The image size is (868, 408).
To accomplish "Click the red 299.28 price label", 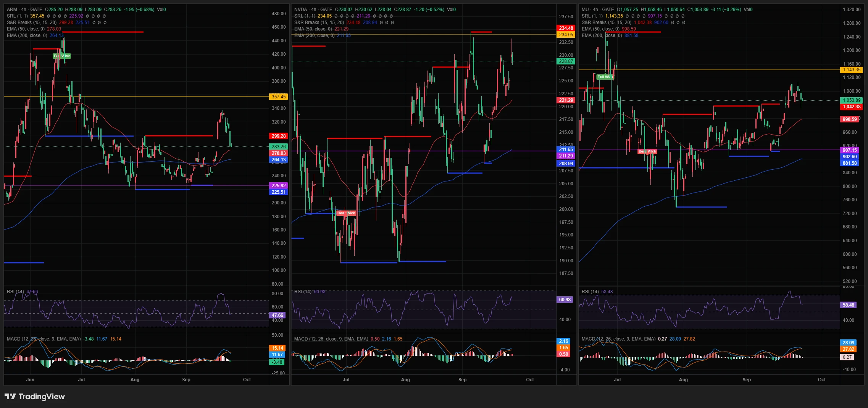I will (x=279, y=136).
